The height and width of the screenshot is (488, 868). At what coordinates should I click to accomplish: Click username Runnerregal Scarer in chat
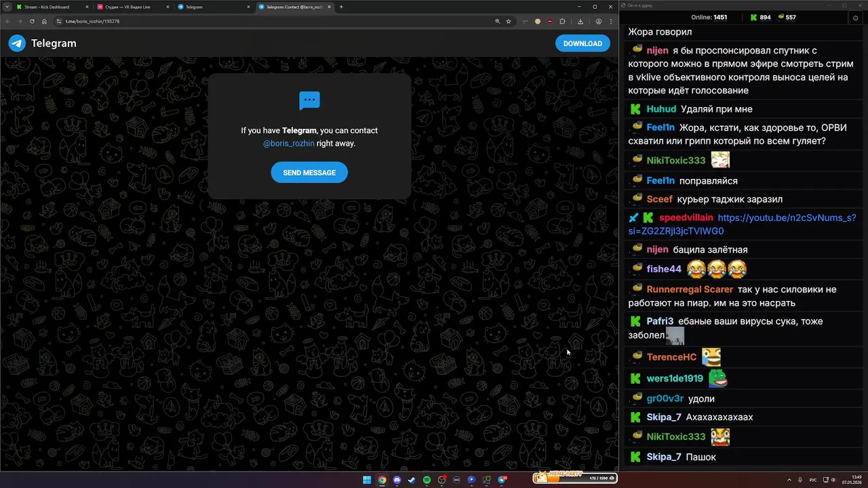[690, 289]
